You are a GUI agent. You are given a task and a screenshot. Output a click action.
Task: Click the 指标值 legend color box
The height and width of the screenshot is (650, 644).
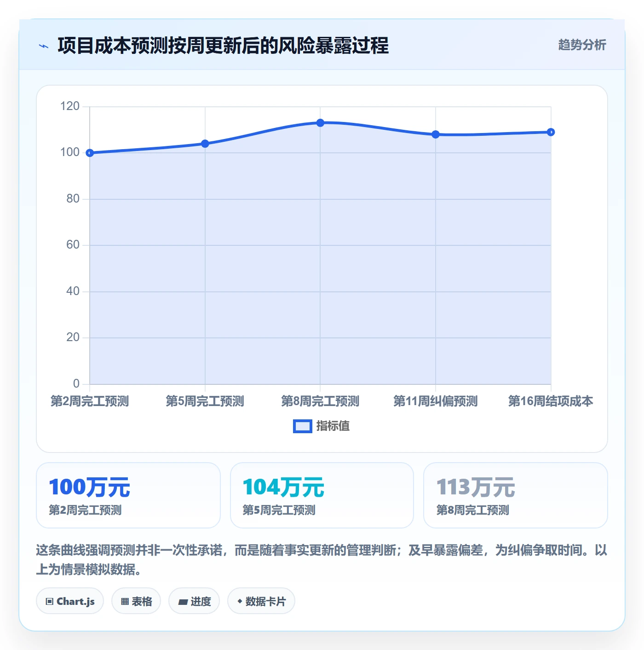303,426
